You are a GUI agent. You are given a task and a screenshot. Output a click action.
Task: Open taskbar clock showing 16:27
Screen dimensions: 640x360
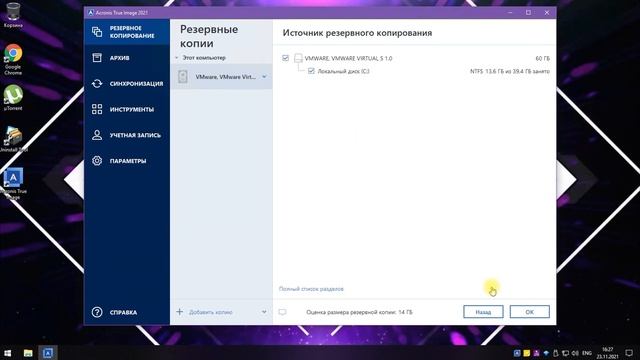[607, 353]
